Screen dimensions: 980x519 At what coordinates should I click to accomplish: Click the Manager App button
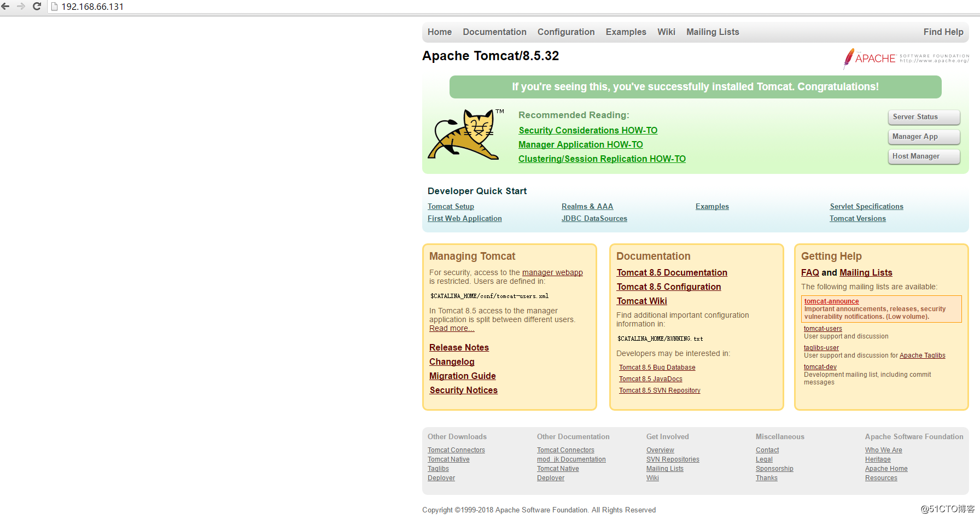924,137
